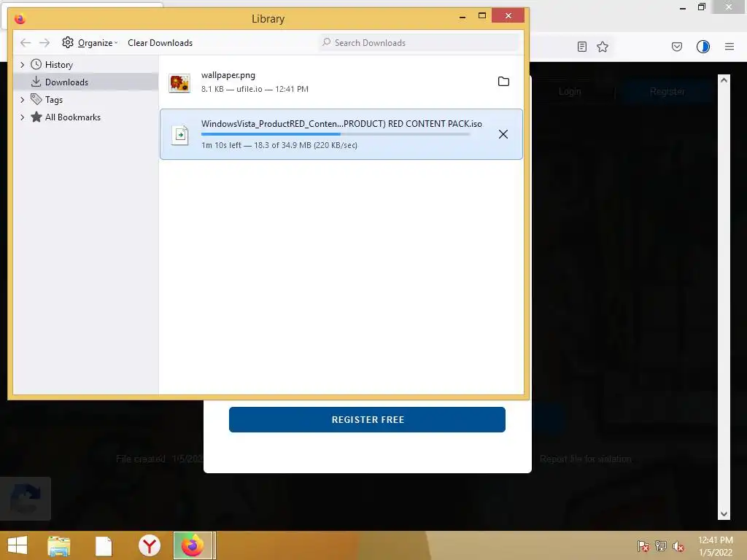Open the Organize menu
The height and width of the screenshot is (560, 747).
coord(90,43)
